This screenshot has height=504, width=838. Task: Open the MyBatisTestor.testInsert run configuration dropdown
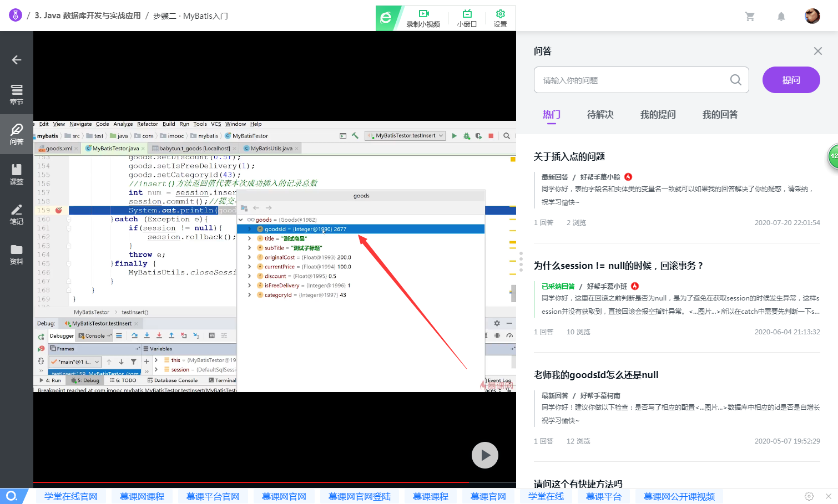pos(406,136)
